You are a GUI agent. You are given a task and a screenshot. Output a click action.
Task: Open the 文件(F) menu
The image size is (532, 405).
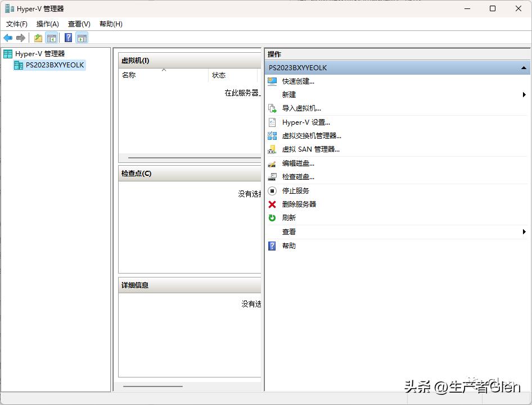[x=16, y=24]
